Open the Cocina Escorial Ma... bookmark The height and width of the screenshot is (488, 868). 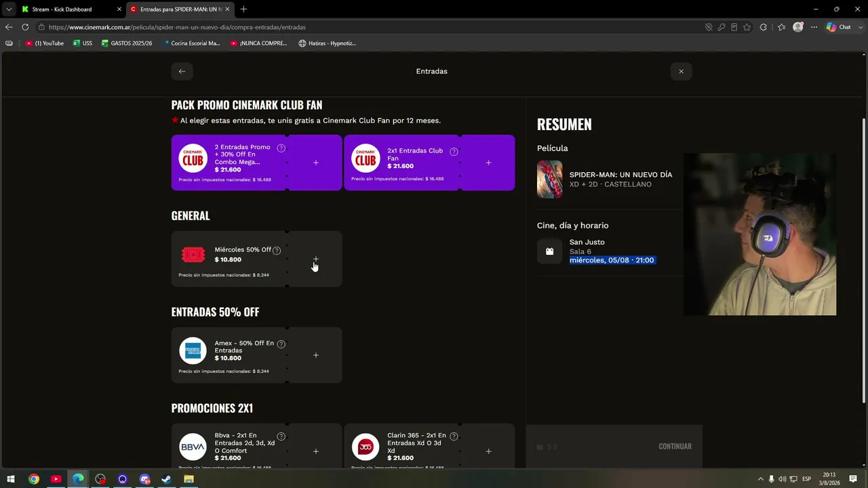[x=192, y=43]
